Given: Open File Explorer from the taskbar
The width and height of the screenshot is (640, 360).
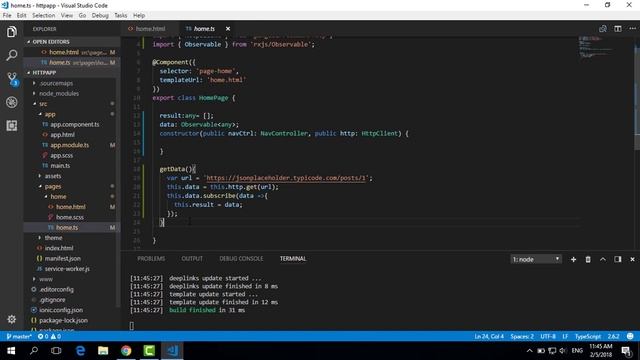Looking at the screenshot, I should 103,351.
